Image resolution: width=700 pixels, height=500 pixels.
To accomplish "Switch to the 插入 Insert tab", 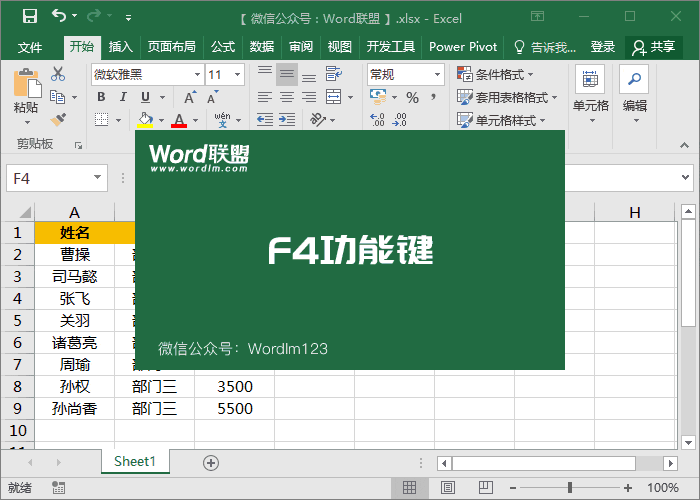I will click(121, 46).
